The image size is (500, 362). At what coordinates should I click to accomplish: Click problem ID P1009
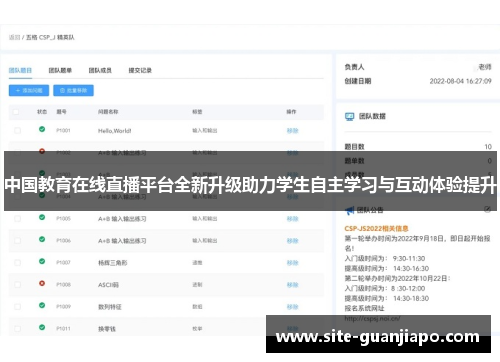pyautogui.click(x=63, y=307)
